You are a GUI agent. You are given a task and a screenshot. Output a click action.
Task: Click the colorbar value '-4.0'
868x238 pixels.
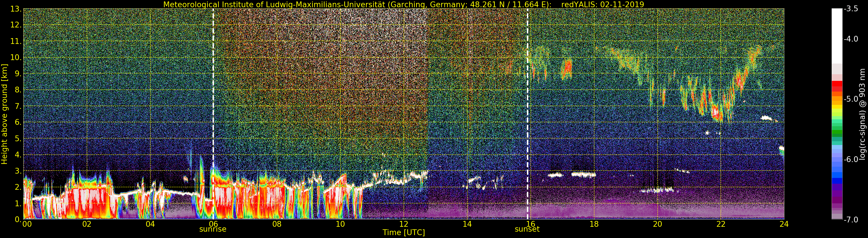coord(850,39)
